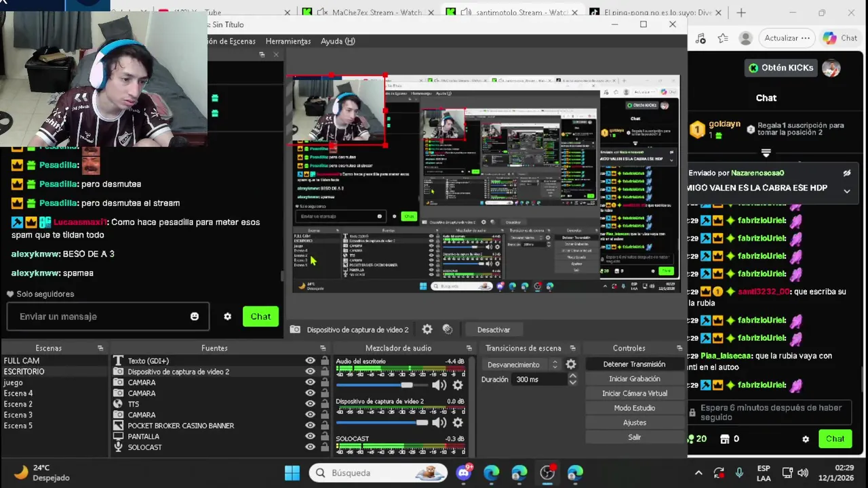Open Herramientas menu

(x=288, y=41)
